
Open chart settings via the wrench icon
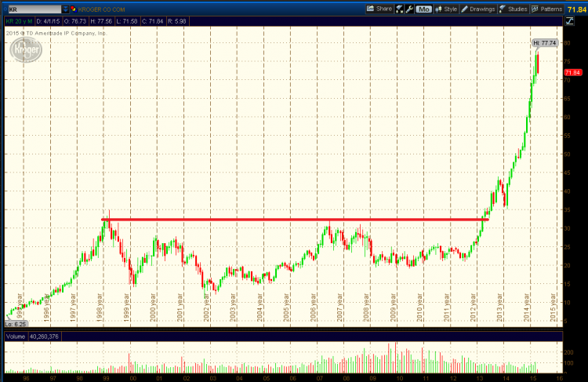(x=409, y=9)
